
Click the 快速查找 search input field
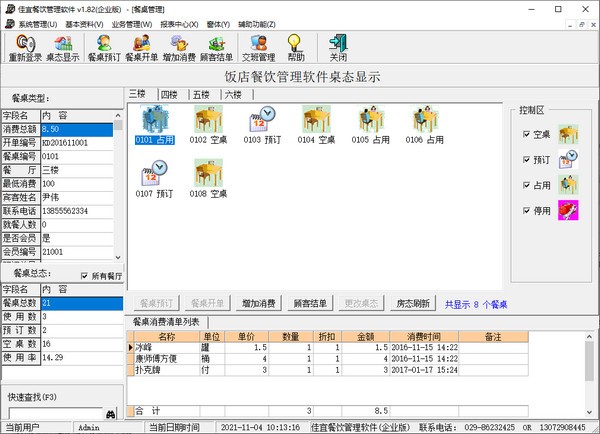[50, 412]
